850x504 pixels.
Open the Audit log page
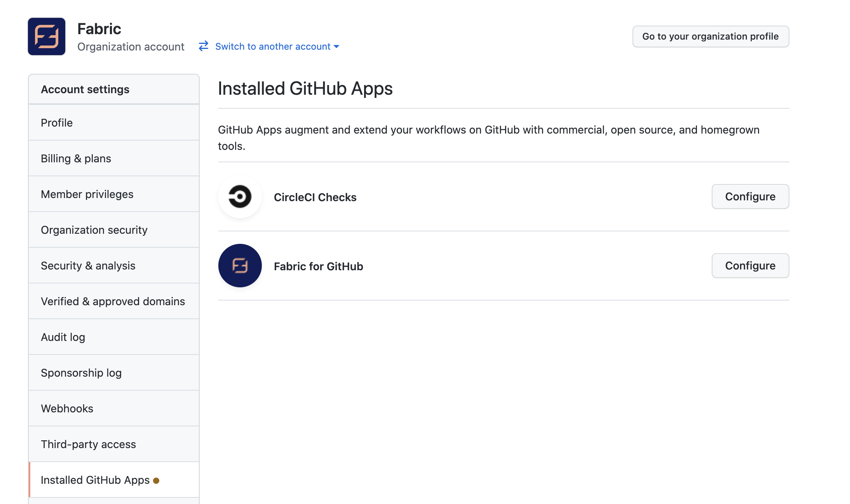114,337
